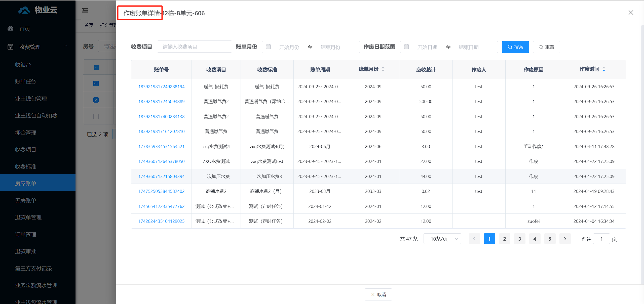Open 订单管理 menu item

pos(26,234)
